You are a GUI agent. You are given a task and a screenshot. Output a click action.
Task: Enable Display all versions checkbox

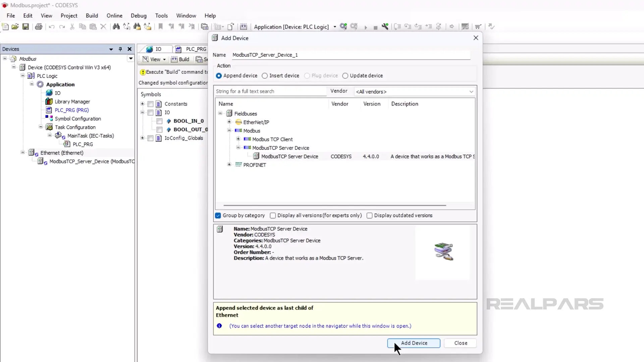pos(273,216)
